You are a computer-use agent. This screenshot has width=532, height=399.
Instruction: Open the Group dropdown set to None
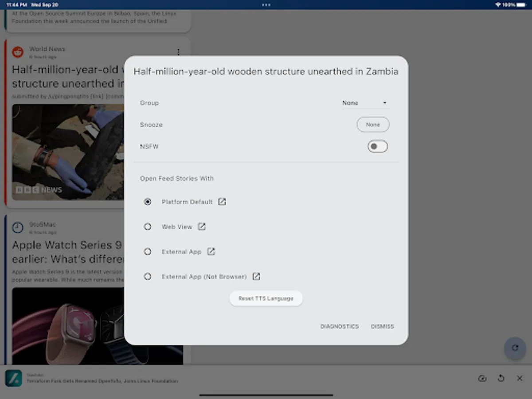(365, 103)
